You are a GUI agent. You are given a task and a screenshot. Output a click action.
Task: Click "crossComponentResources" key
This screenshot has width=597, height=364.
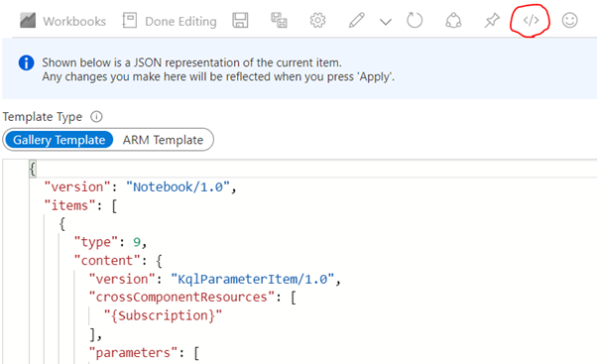click(181, 297)
